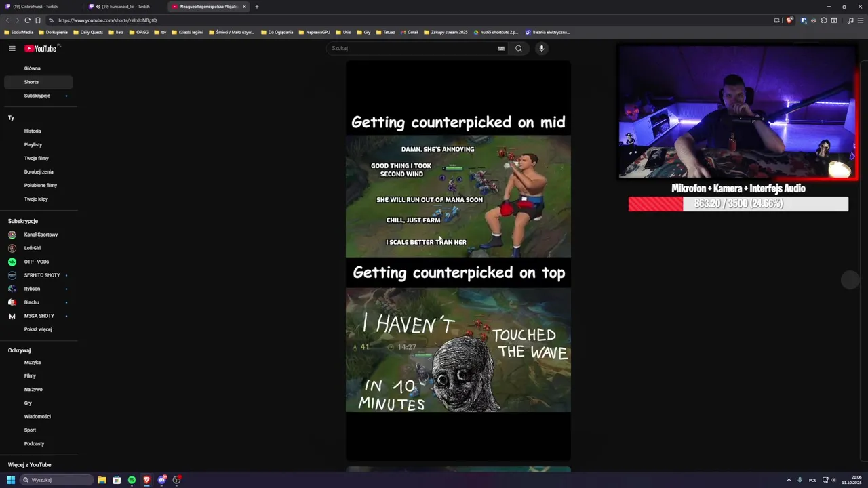Screen dimensions: 868x488
Task: Open Discord from the taskbar
Action: [161, 480]
